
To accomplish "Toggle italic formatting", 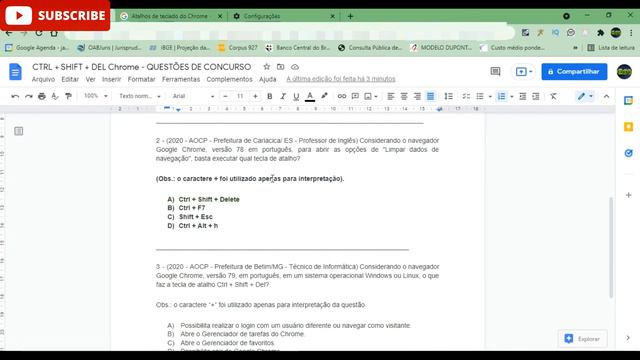I will 283,96.
